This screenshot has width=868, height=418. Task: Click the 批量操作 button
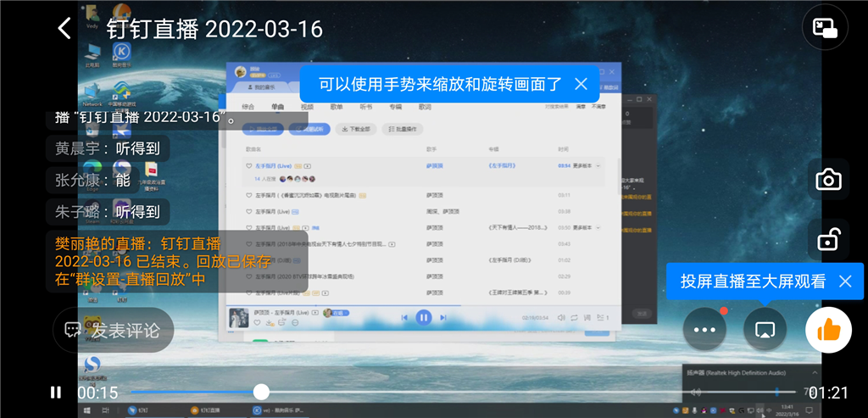[403, 129]
